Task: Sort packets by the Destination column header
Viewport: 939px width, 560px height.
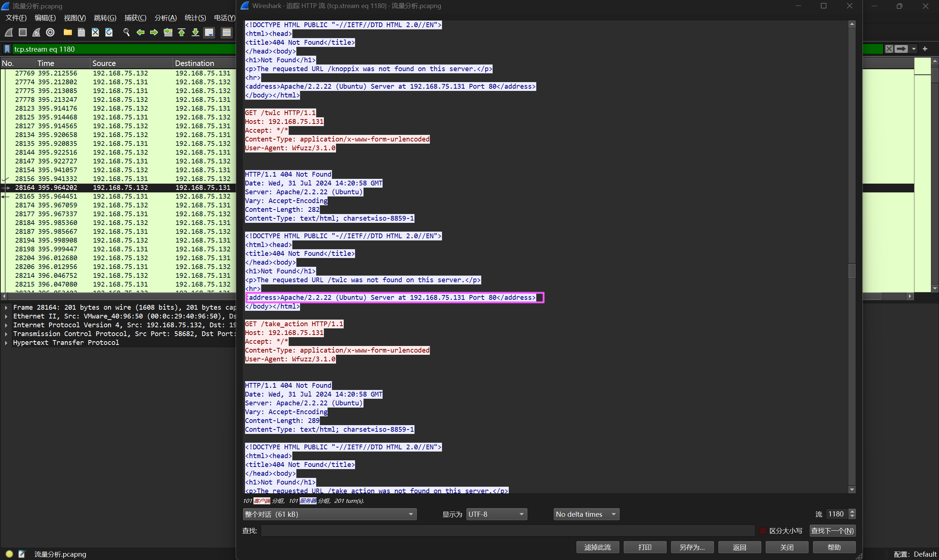Action: [204, 63]
